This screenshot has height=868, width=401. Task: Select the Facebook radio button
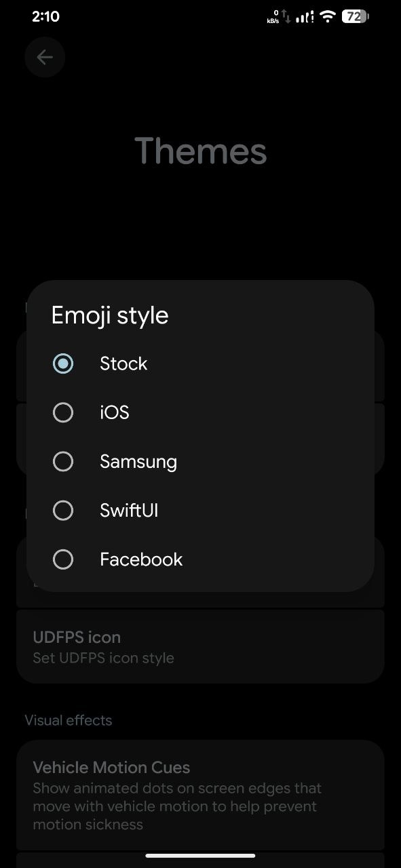[63, 559]
